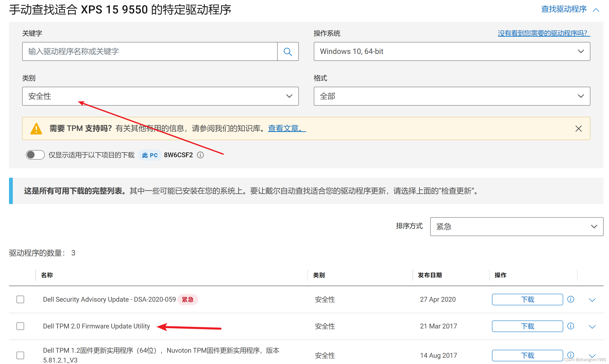Check the Dell Security Advisory Update checkbox

tap(20, 299)
